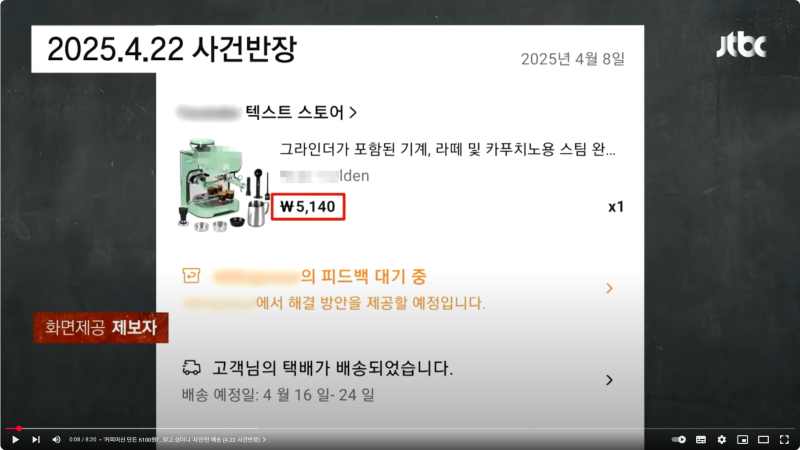The image size is (800, 450).
Task: Toggle the autoplay switch
Action: click(679, 439)
